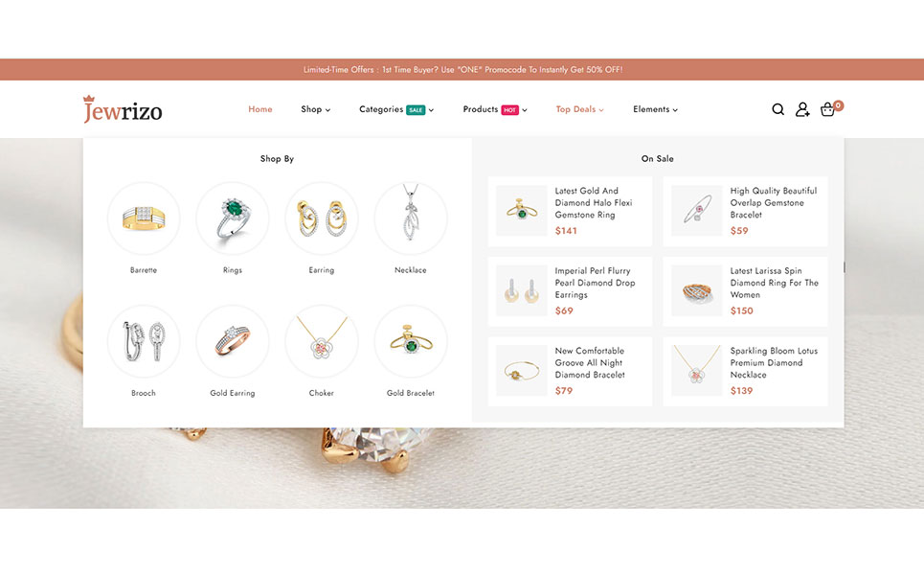Viewport: 924px width, 575px height.
Task: Open the search magnifier icon
Action: tap(778, 109)
